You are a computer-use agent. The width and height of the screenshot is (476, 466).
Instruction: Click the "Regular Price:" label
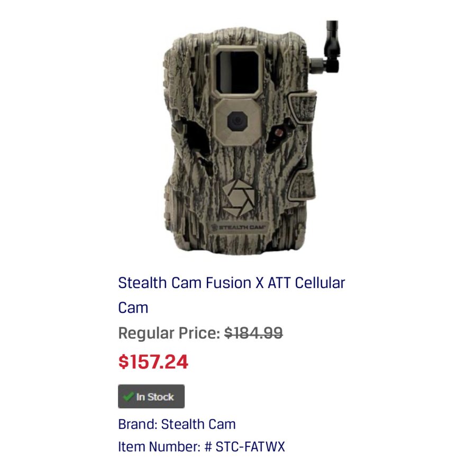point(169,333)
